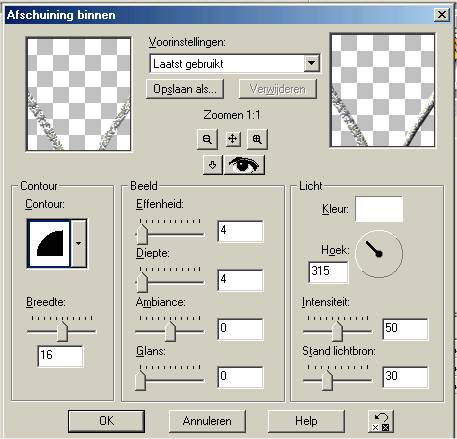Click the white Kleur light color swatch
Viewport: 457px width, 439px height.
point(379,209)
